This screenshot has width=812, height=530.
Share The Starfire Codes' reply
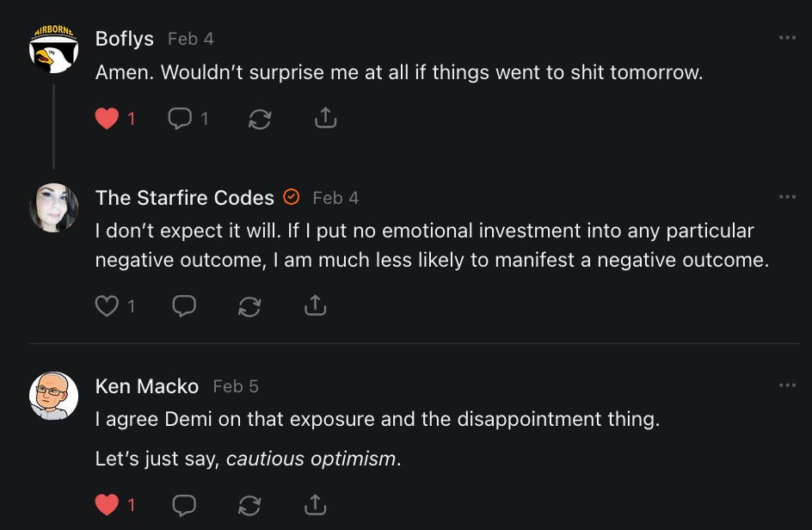[x=315, y=305]
